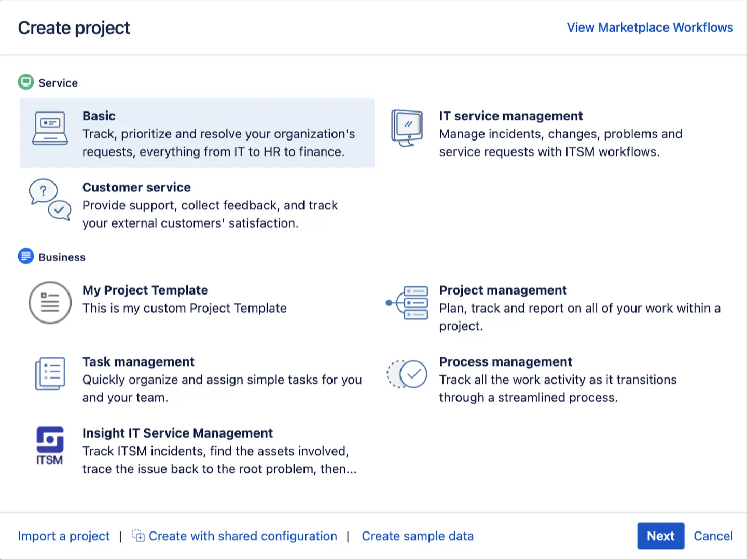Open Create with shared configuration

pos(242,536)
